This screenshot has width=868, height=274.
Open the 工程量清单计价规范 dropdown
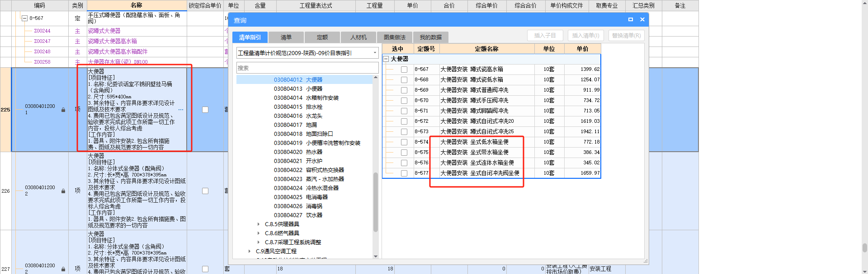click(x=375, y=53)
